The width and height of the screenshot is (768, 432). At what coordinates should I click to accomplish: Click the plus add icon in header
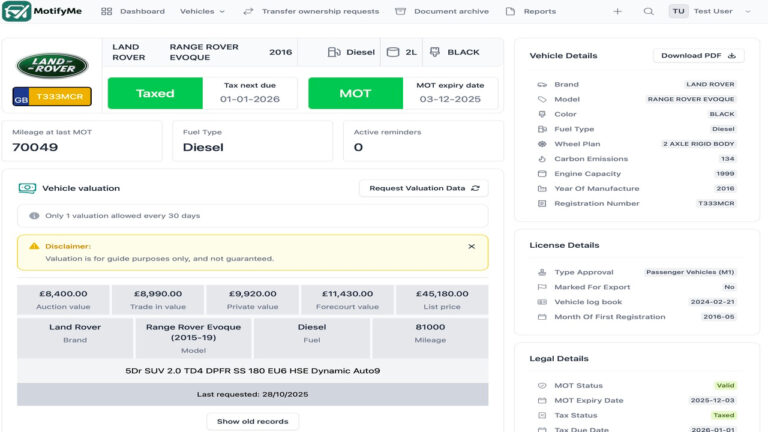click(617, 11)
